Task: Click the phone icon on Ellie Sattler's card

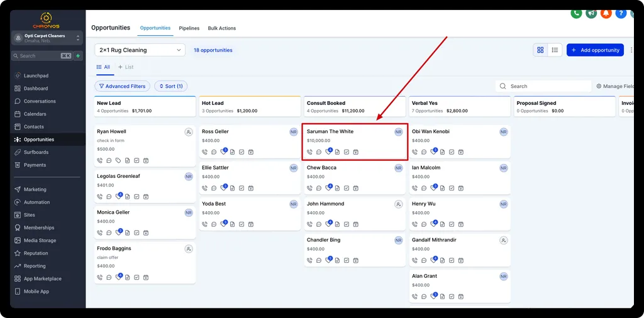Action: click(x=205, y=188)
